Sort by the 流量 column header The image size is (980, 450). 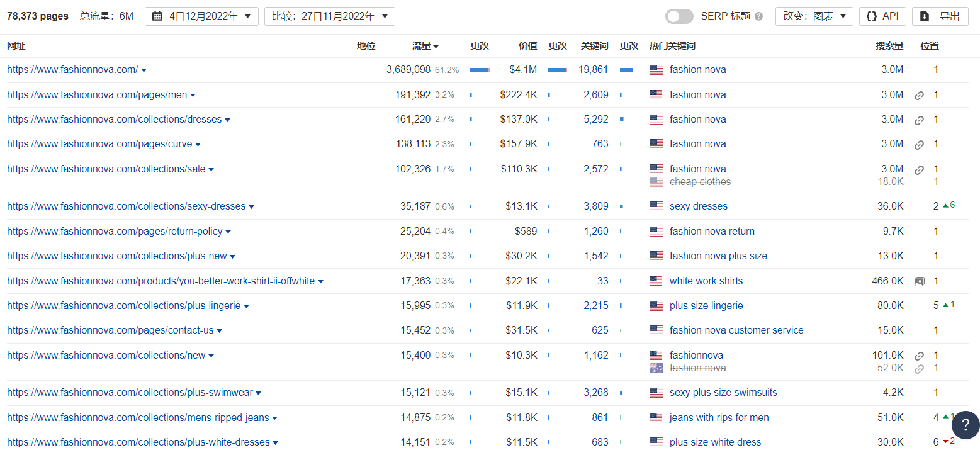tap(425, 46)
